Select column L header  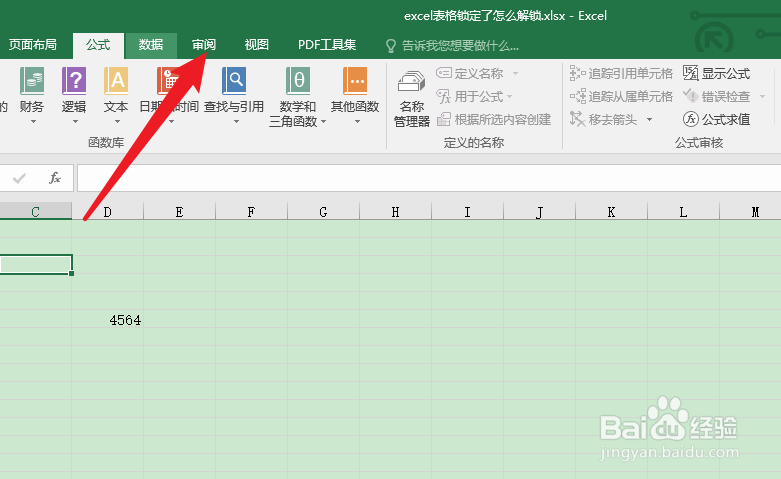683,212
